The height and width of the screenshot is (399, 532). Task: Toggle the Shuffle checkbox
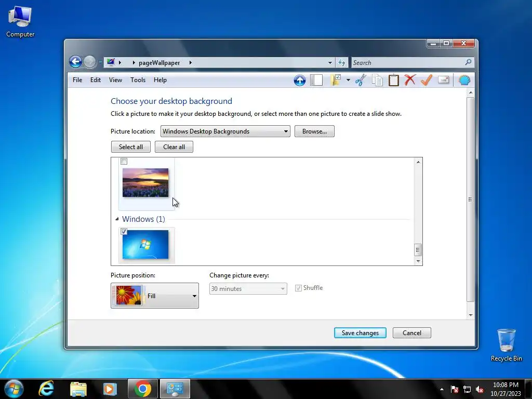[x=298, y=288]
